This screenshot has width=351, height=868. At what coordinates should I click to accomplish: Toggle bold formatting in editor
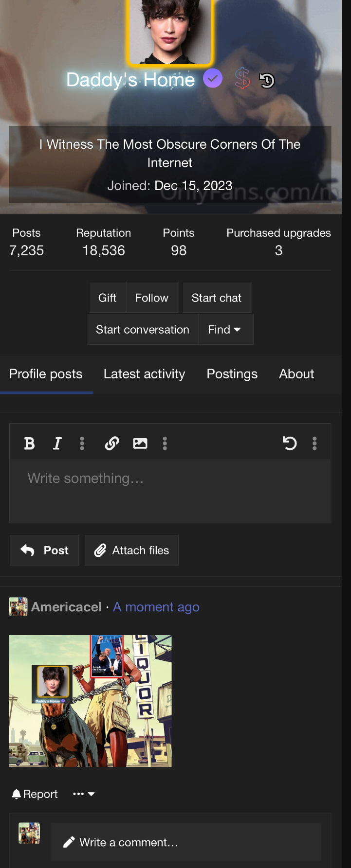point(29,443)
